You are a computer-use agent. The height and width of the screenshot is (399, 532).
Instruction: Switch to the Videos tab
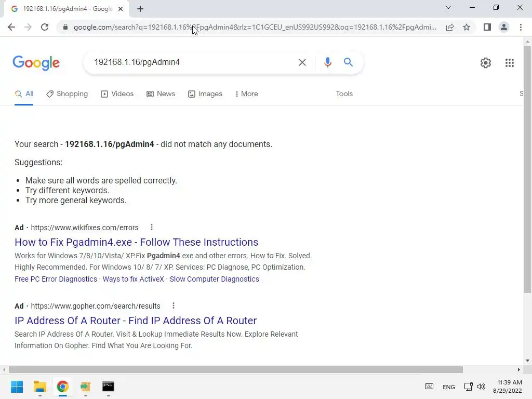pyautogui.click(x=117, y=94)
